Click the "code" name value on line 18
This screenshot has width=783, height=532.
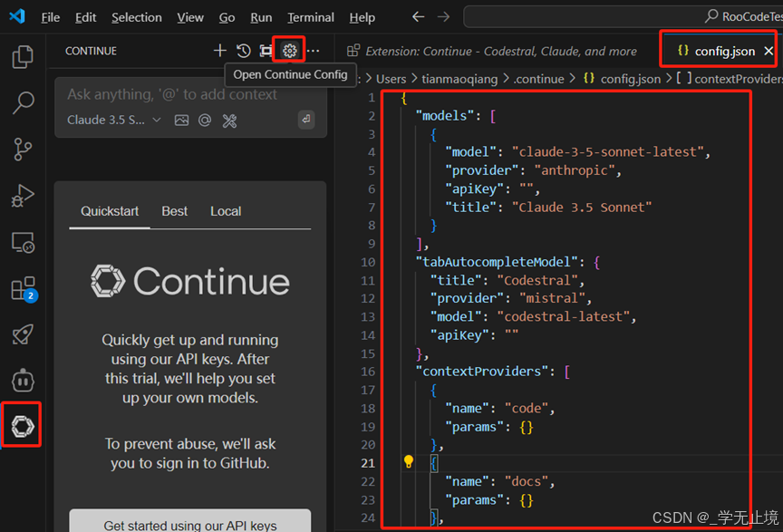(527, 408)
